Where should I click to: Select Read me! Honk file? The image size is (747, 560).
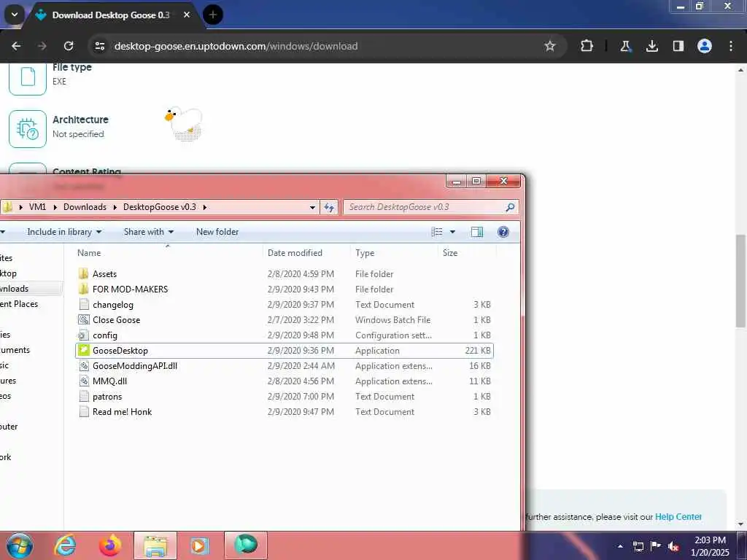[x=285, y=412]
